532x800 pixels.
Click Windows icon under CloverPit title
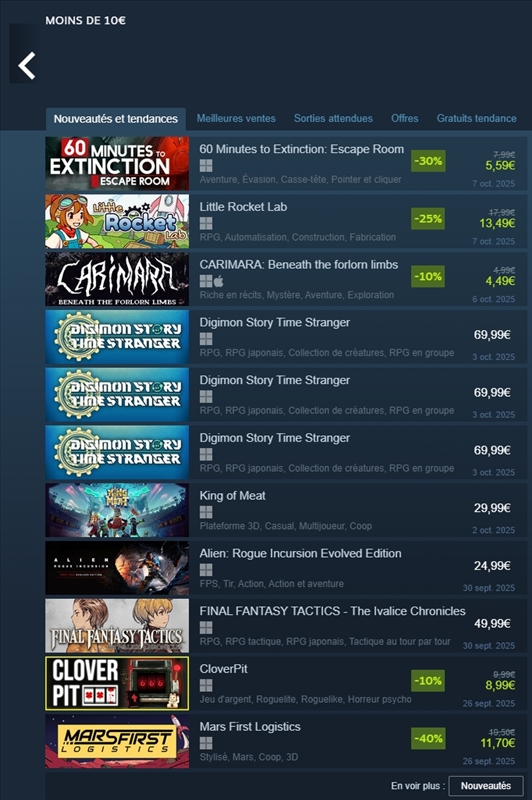click(206, 685)
